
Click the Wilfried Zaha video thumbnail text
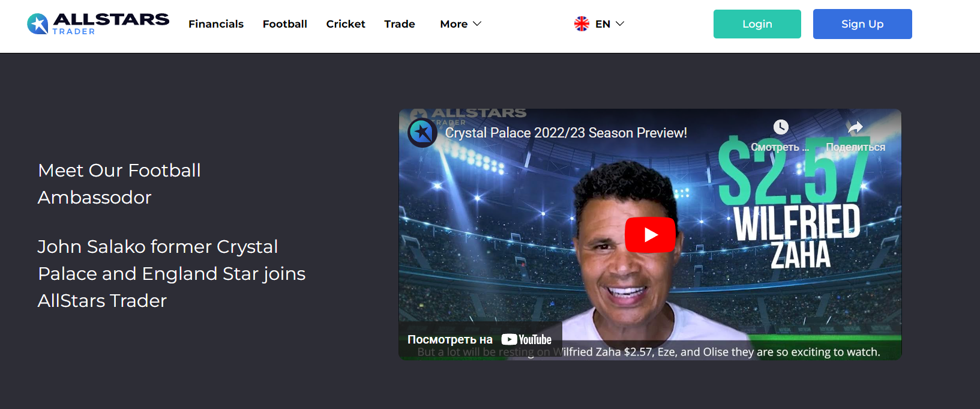(x=798, y=236)
